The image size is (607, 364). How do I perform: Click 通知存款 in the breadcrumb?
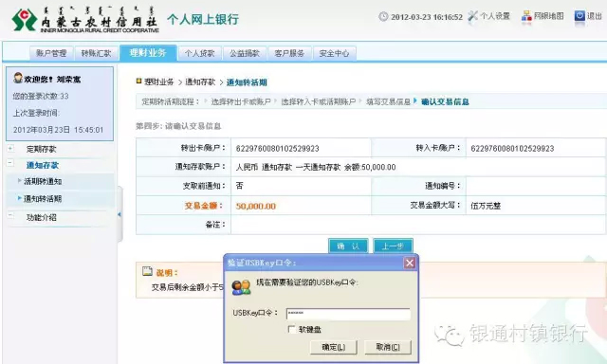pos(200,82)
